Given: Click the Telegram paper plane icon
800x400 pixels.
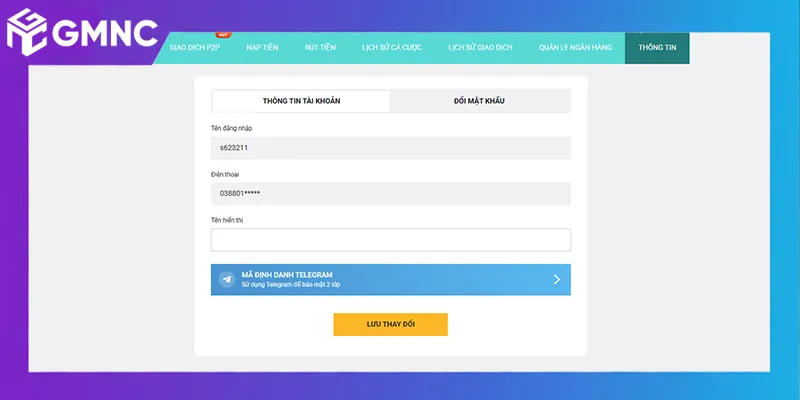Looking at the screenshot, I should (227, 280).
